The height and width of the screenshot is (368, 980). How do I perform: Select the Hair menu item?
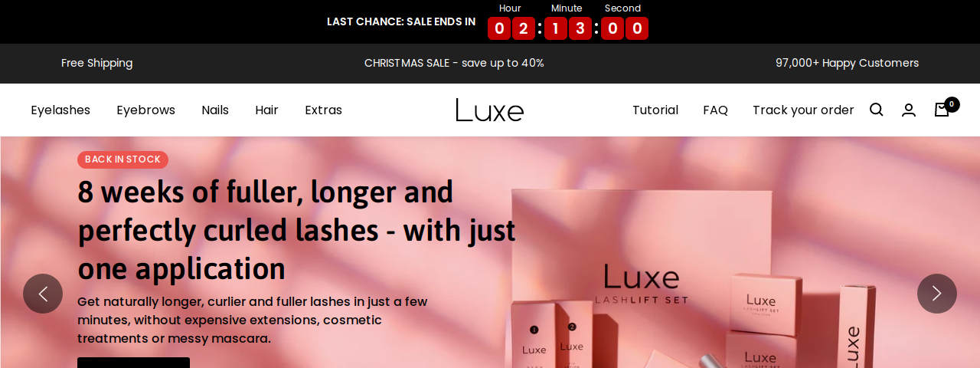[x=266, y=110]
